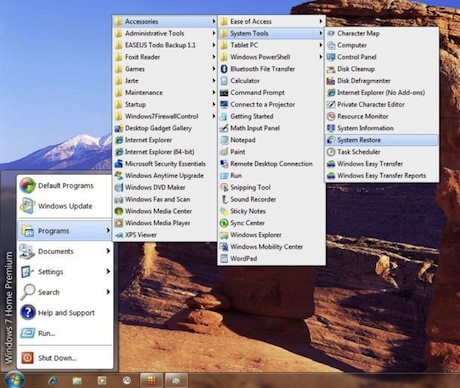Screen dimensions: 460x388
Task: Click the Resource Monitor icon
Action: pos(331,116)
